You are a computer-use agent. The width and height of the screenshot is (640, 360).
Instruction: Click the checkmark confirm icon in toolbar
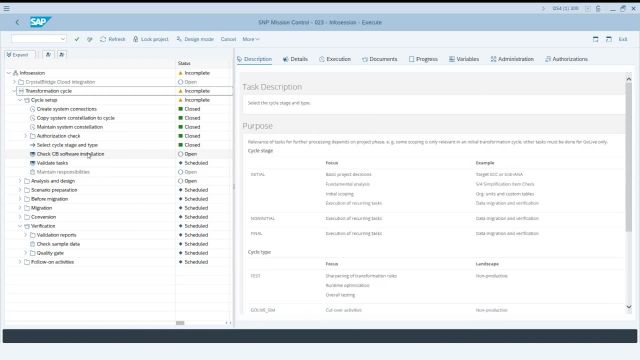[x=77, y=39]
